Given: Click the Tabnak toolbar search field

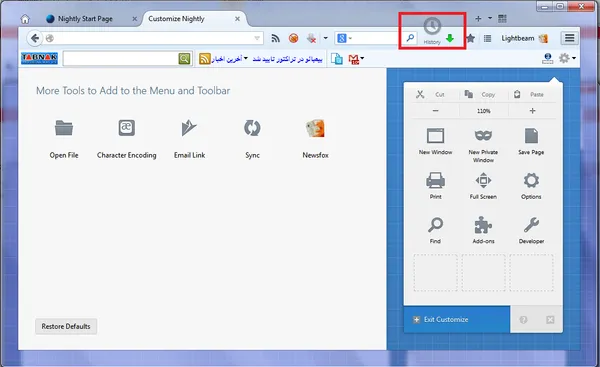Looking at the screenshot, I should pos(121,59).
